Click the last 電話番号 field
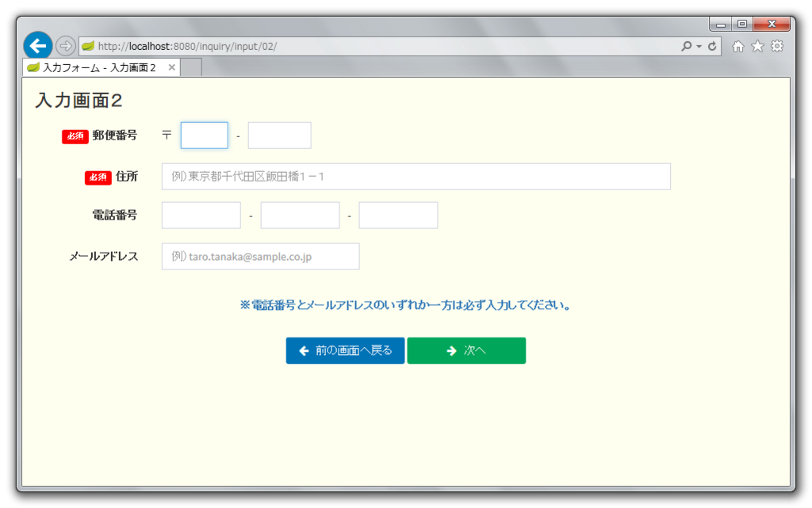The height and width of the screenshot is (508, 812). [x=398, y=216]
